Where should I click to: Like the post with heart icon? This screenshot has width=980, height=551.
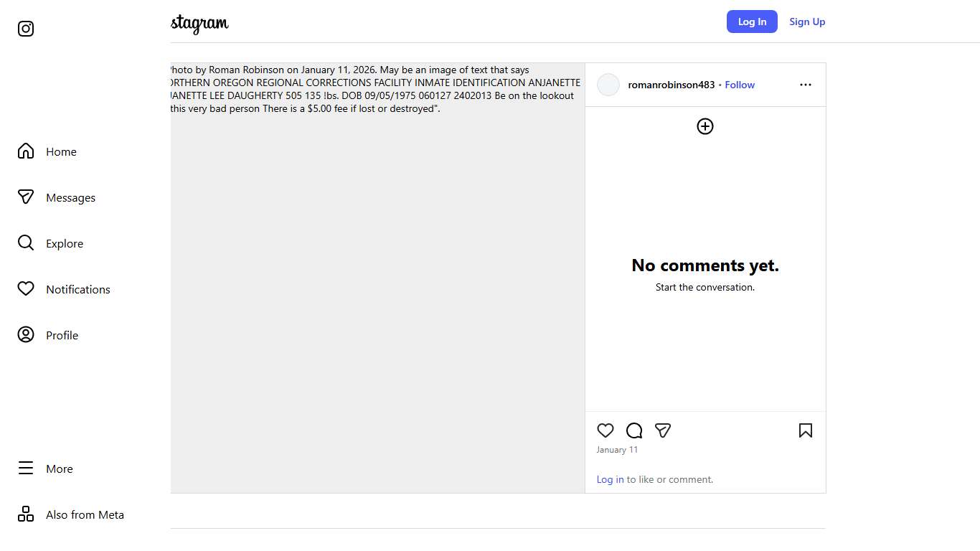tap(606, 430)
